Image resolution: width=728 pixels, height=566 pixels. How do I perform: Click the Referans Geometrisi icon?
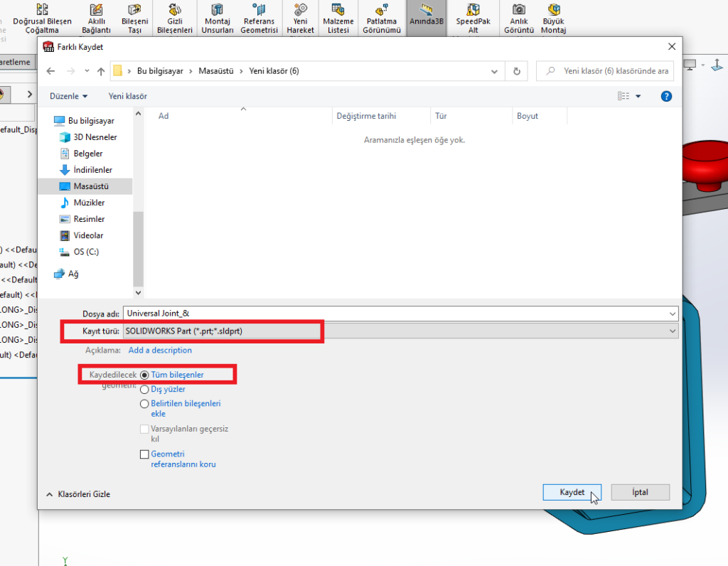pyautogui.click(x=258, y=11)
